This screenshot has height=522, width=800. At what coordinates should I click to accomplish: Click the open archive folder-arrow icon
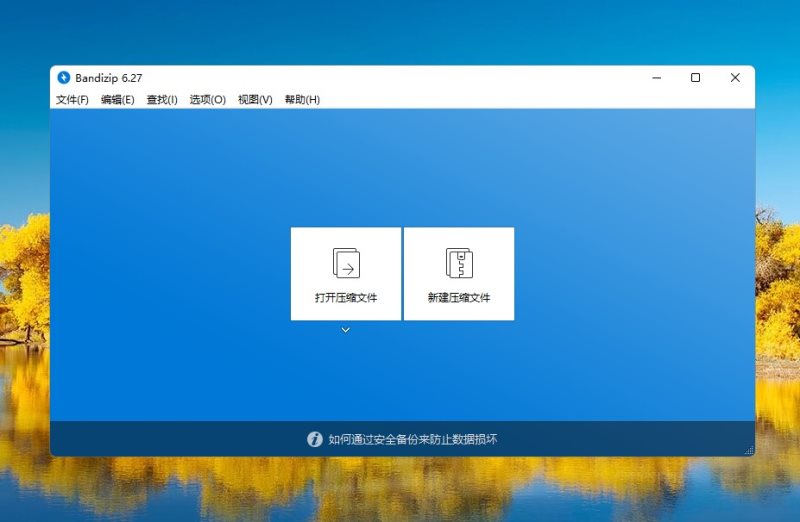tap(346, 263)
